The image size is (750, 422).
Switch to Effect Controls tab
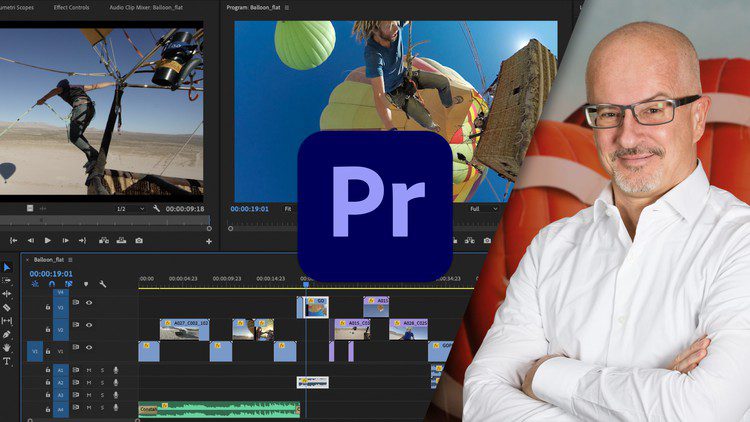pos(71,8)
